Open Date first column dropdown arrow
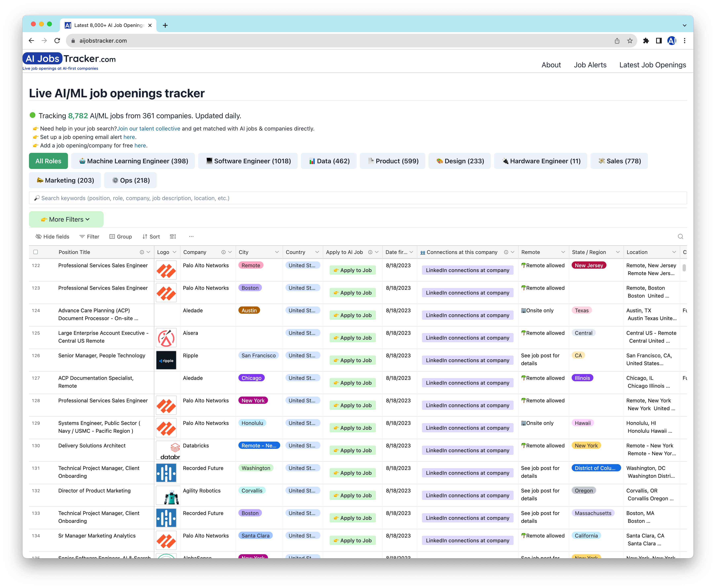Viewport: 716px width, 588px height. [411, 252]
